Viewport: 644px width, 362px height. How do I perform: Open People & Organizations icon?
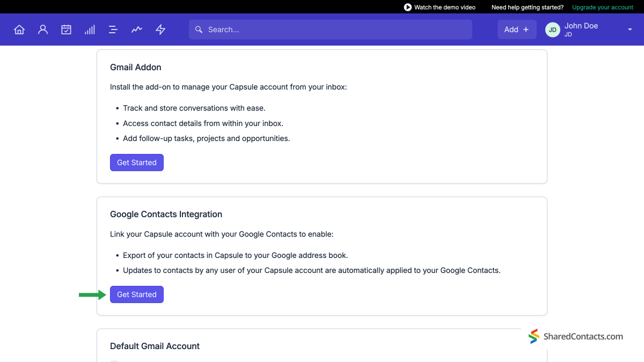(x=43, y=29)
